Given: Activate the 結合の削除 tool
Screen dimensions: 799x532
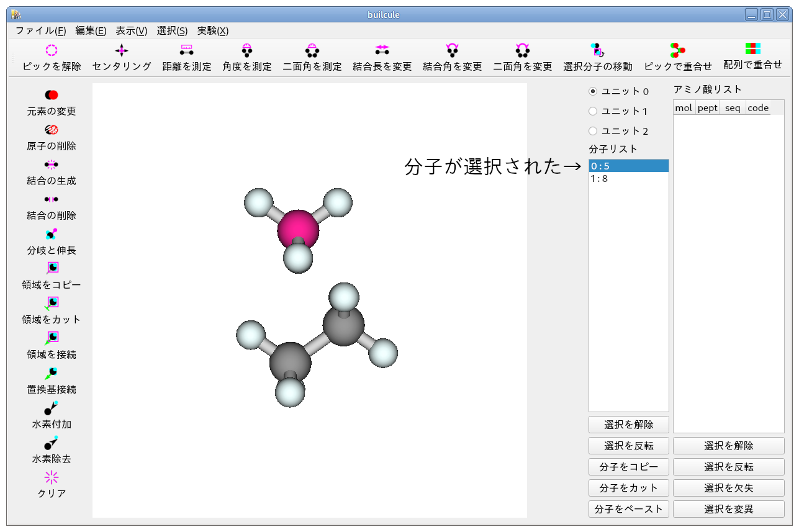Looking at the screenshot, I should coord(51,204).
